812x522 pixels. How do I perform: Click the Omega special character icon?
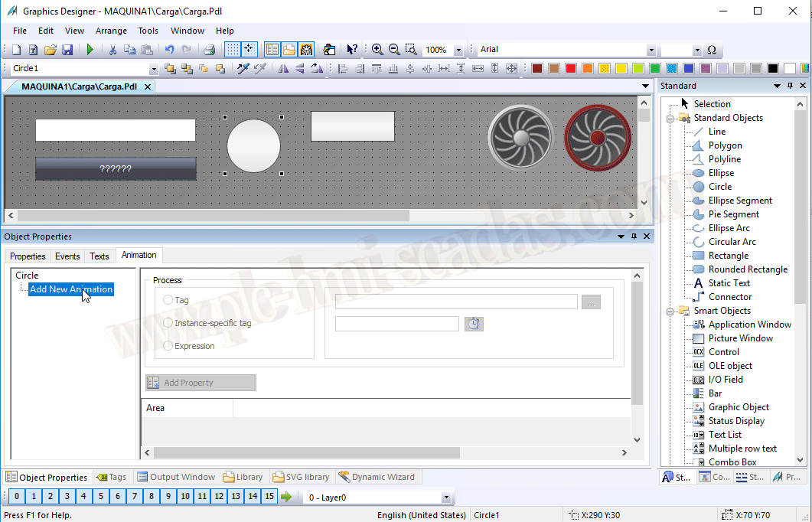712,50
